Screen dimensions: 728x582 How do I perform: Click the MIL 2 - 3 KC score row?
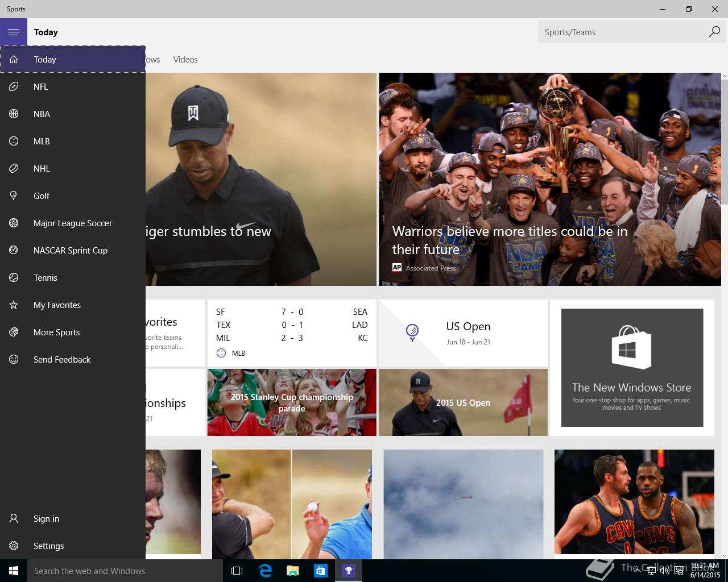click(x=292, y=338)
